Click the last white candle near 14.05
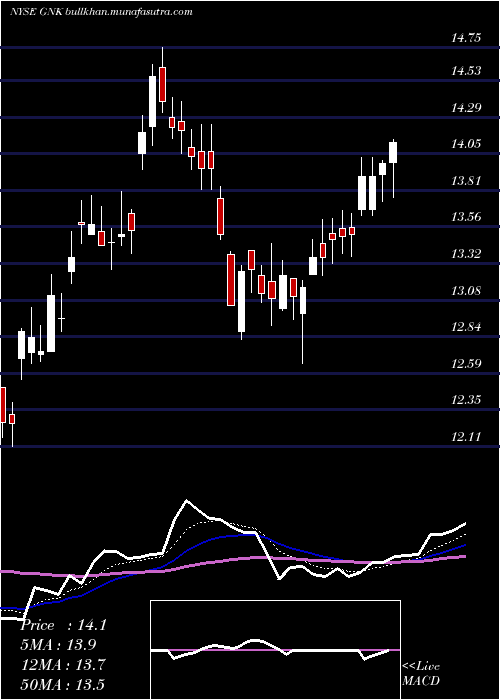500x700 pixels. pyautogui.click(x=393, y=152)
